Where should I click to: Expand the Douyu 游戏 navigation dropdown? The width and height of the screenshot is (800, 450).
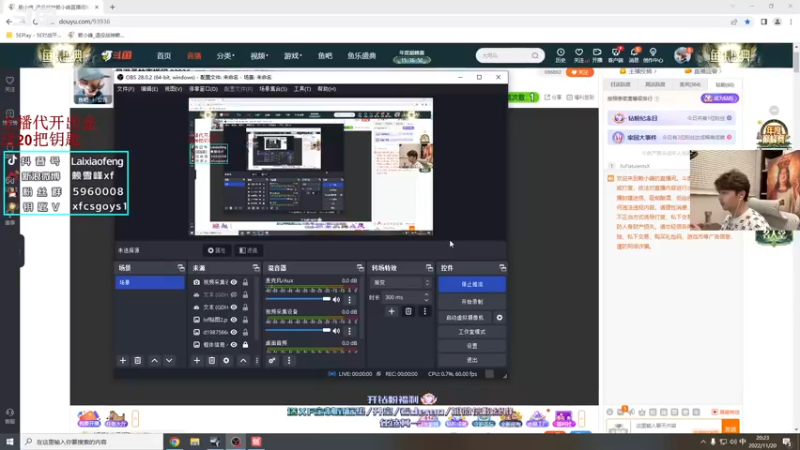point(293,56)
